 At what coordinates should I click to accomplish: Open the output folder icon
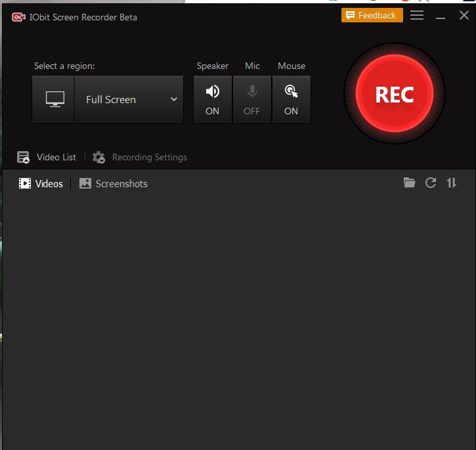click(409, 183)
